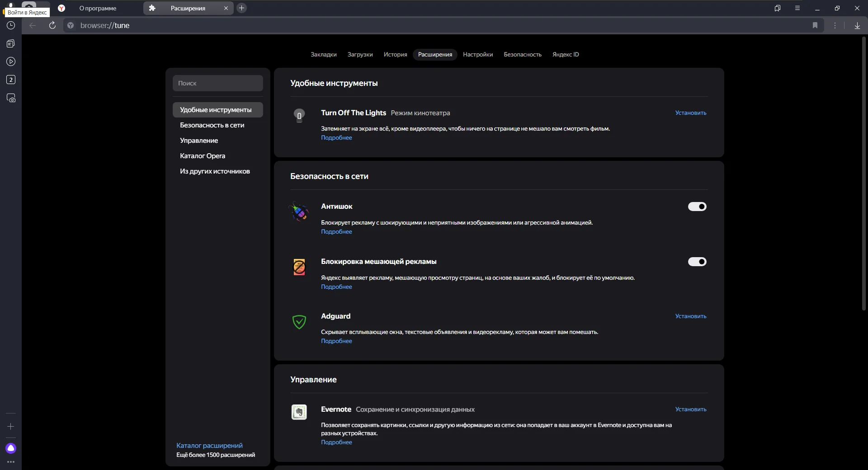Image resolution: width=868 pixels, height=470 pixels.
Task: Click the bookmark icon in address bar
Action: click(815, 25)
